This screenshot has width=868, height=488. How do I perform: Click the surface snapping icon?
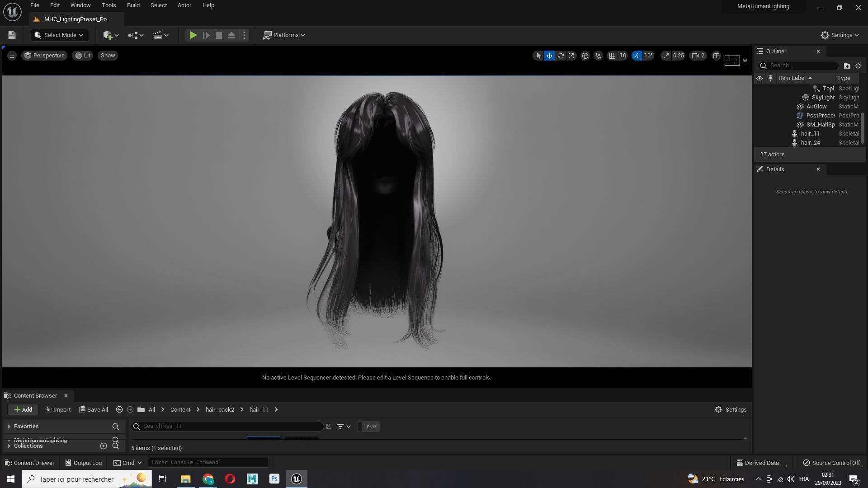click(x=598, y=56)
